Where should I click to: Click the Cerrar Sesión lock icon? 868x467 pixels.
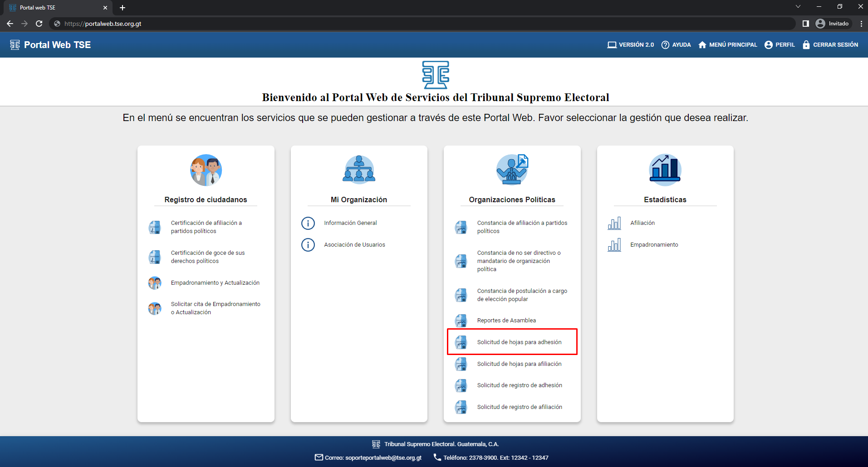click(x=806, y=45)
